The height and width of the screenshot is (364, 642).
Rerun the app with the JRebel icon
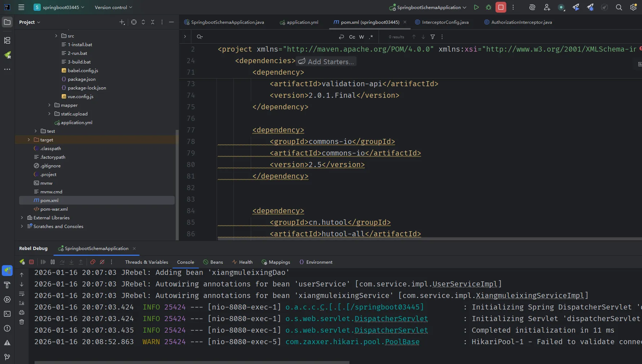(22, 262)
